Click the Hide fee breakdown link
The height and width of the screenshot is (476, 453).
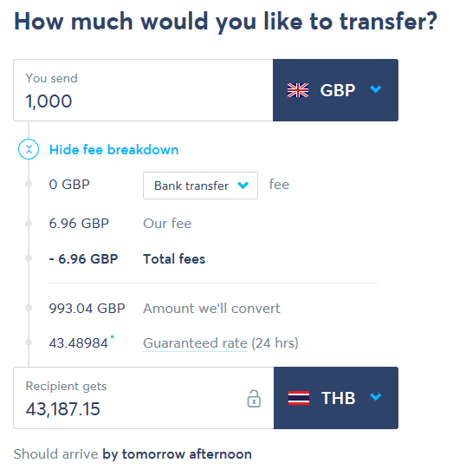113,150
